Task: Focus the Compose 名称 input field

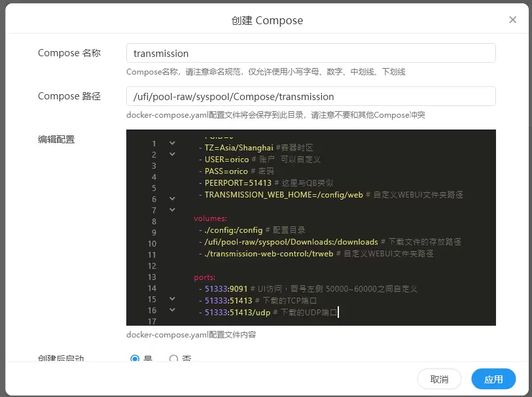Action: pyautogui.click(x=310, y=53)
